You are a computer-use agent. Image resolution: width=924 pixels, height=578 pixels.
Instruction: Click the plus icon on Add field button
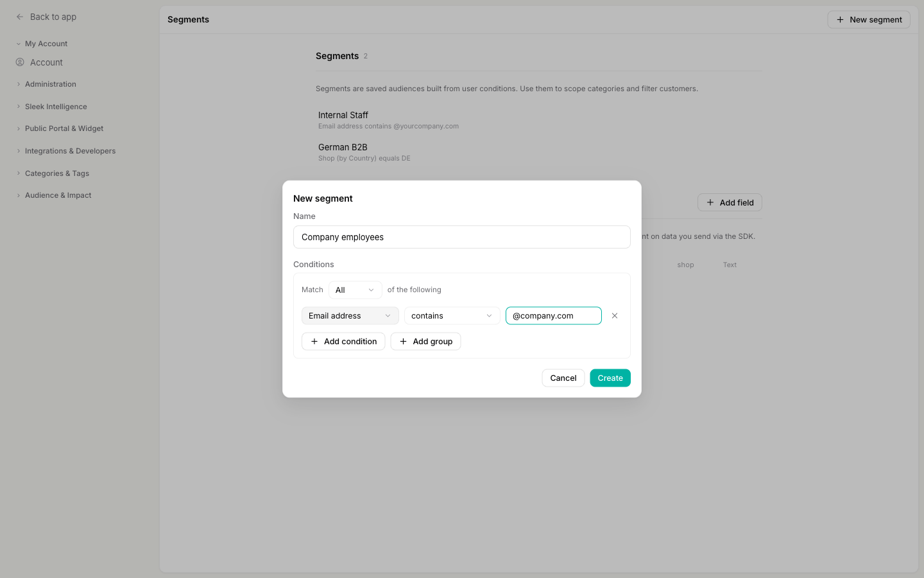tap(710, 202)
